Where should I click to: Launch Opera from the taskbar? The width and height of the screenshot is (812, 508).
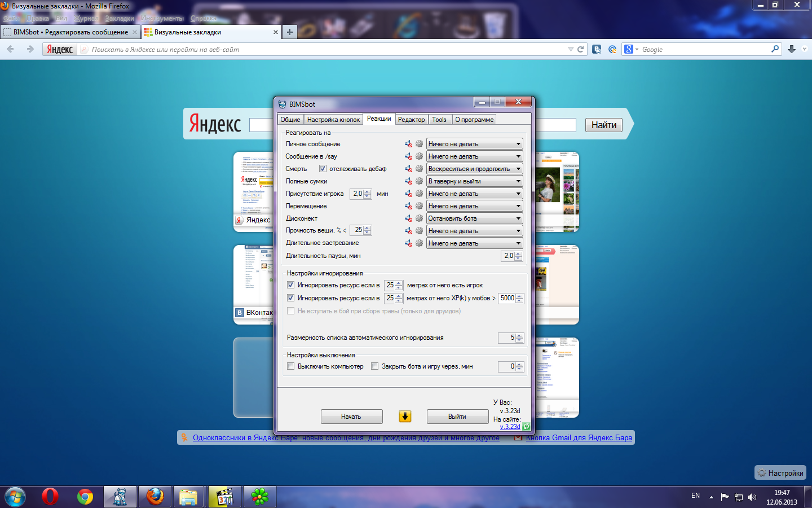[50, 497]
